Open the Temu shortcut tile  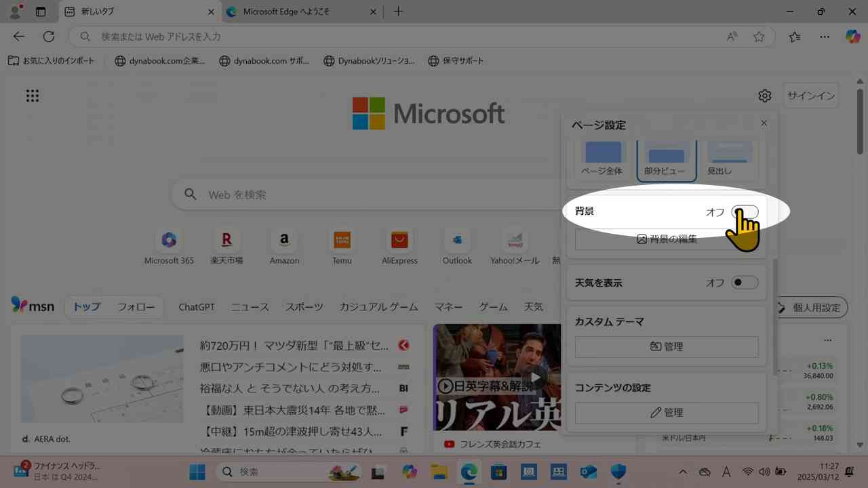coord(341,241)
